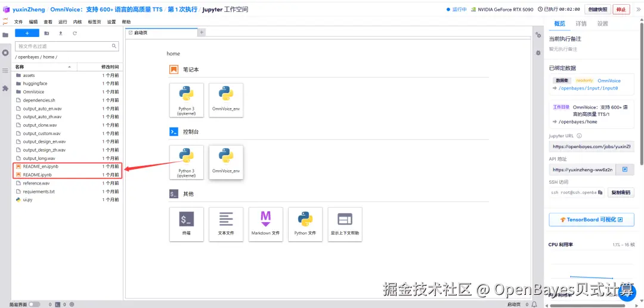Click the Jupyter logo icon
Image resolution: width=644 pixels, height=308 pixels.
(x=5, y=21)
